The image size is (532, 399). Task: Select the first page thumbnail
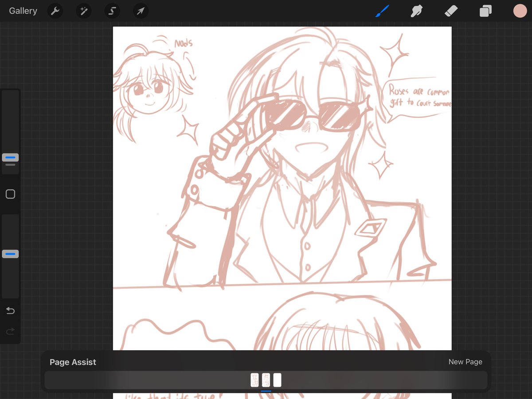point(254,380)
